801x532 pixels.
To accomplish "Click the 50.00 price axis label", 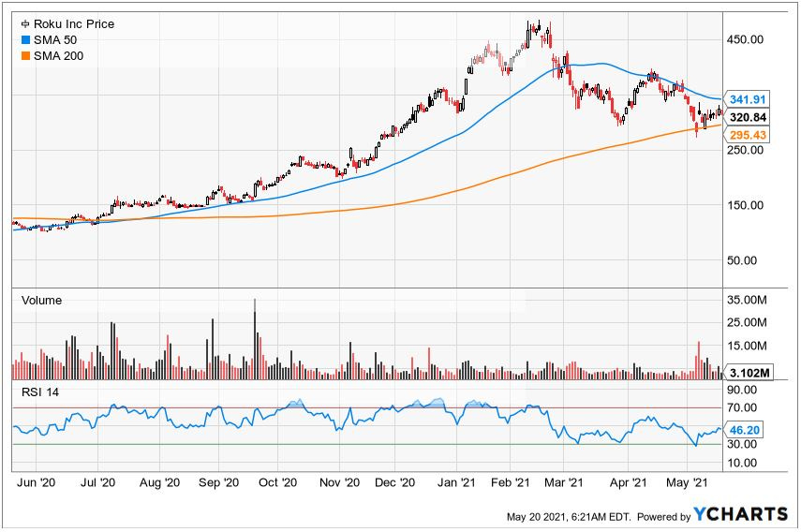I will (x=742, y=260).
